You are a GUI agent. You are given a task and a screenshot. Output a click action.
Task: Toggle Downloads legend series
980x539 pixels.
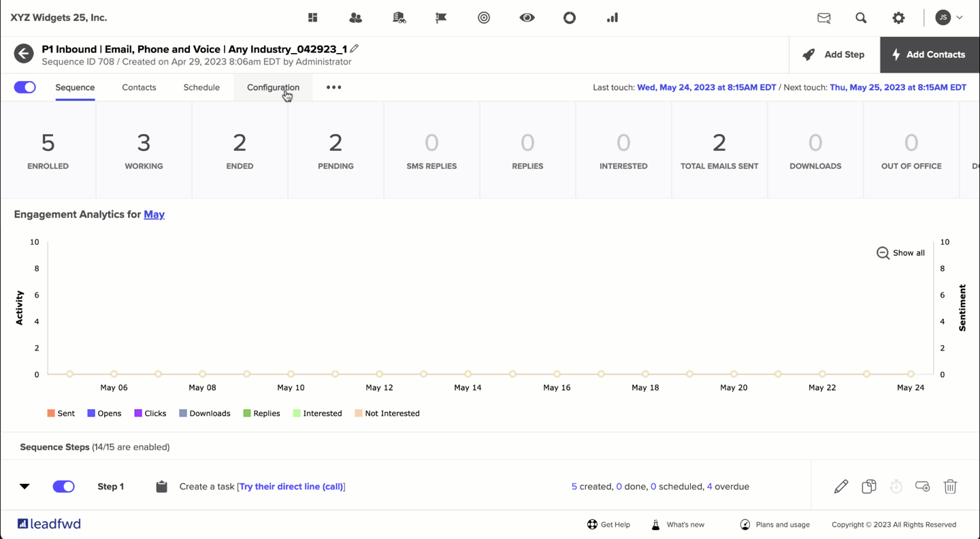tap(205, 413)
